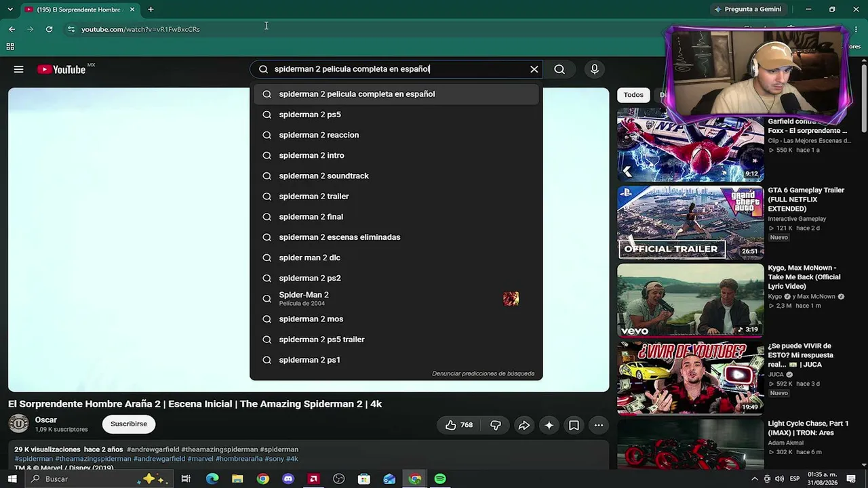Open a new browser tab

[151, 9]
